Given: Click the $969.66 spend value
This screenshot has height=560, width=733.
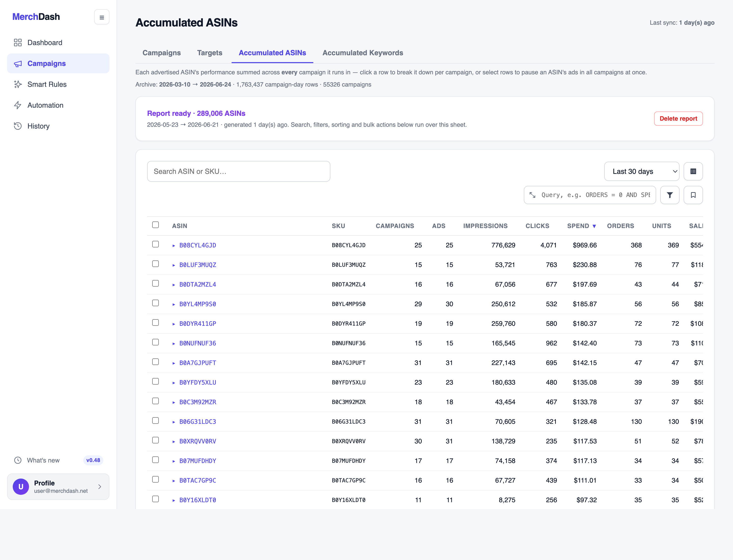Looking at the screenshot, I should [x=585, y=245].
